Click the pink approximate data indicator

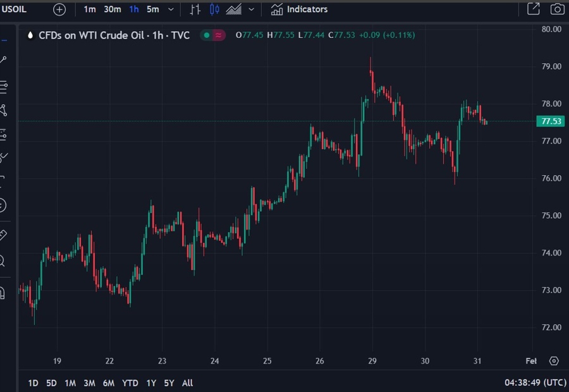pos(219,35)
